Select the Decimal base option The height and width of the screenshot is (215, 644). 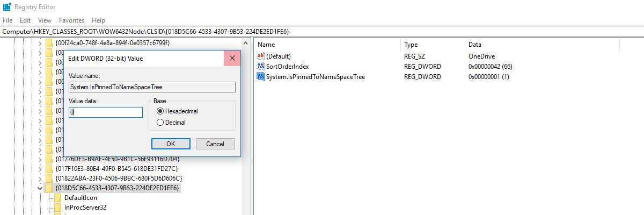[160, 123]
